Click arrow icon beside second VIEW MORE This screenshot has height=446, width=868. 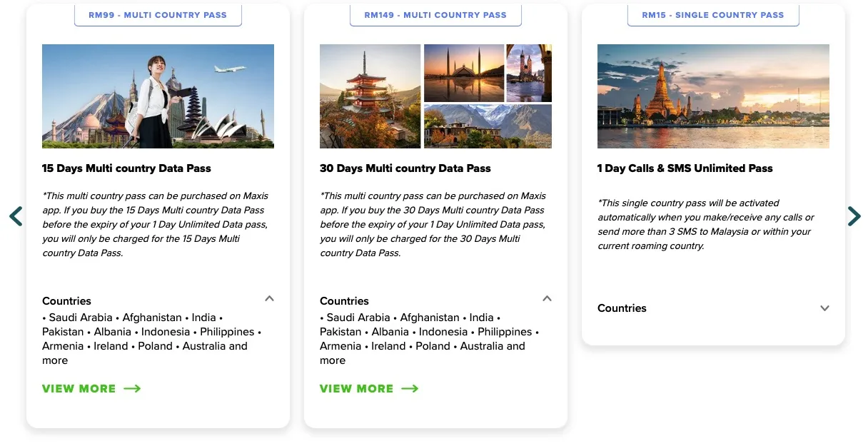pos(410,389)
